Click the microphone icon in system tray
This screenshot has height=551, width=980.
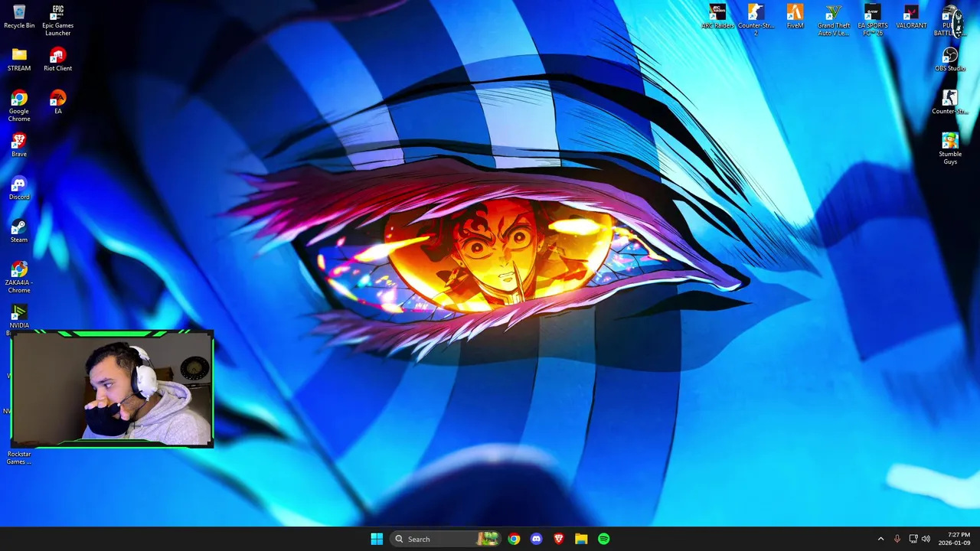point(897,539)
